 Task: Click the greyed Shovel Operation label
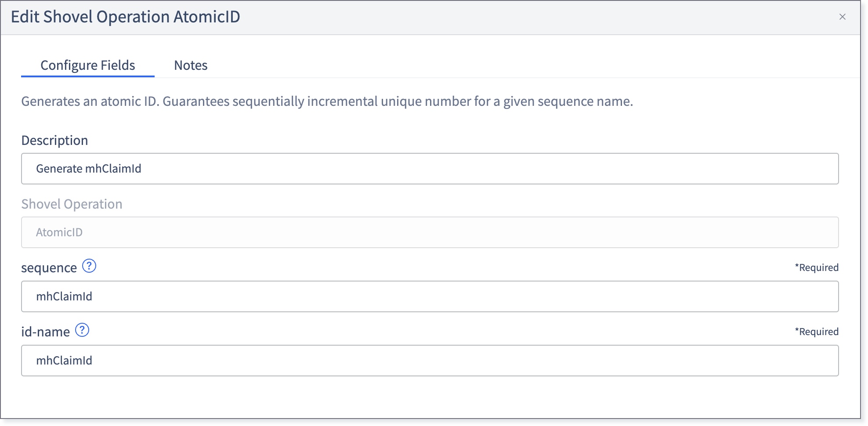coord(72,204)
